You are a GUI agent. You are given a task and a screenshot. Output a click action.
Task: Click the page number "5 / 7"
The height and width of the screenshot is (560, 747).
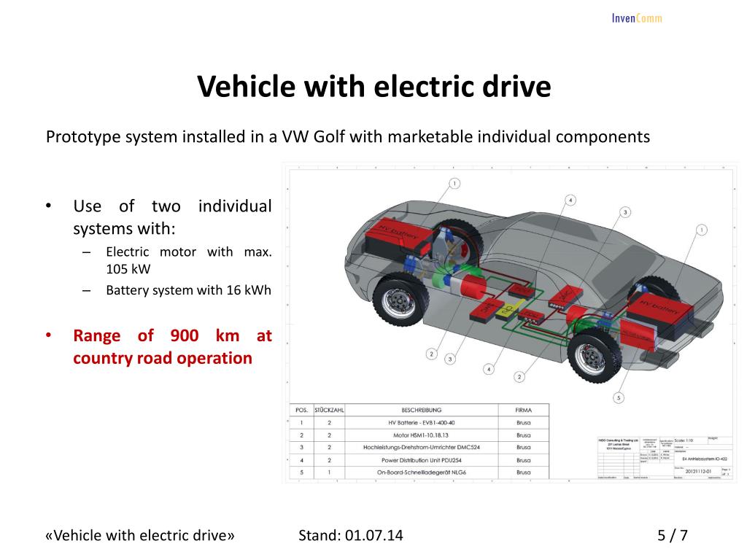[x=672, y=535]
